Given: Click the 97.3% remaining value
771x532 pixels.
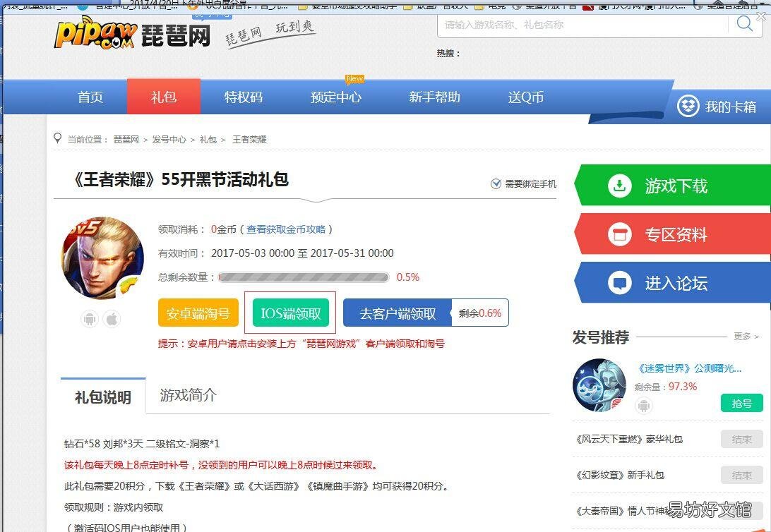Looking at the screenshot, I should 683,387.
